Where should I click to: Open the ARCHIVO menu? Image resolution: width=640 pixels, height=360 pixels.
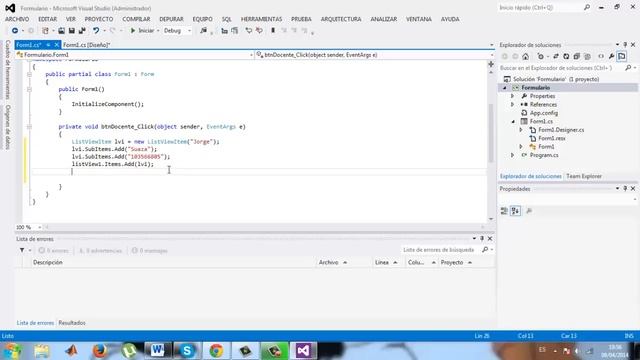point(17,19)
